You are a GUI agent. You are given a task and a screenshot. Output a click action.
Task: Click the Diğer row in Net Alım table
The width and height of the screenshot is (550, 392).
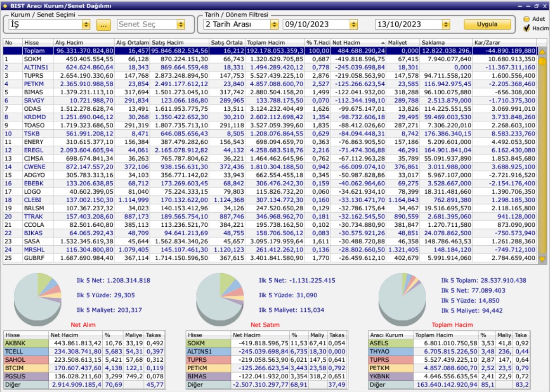tap(85, 384)
